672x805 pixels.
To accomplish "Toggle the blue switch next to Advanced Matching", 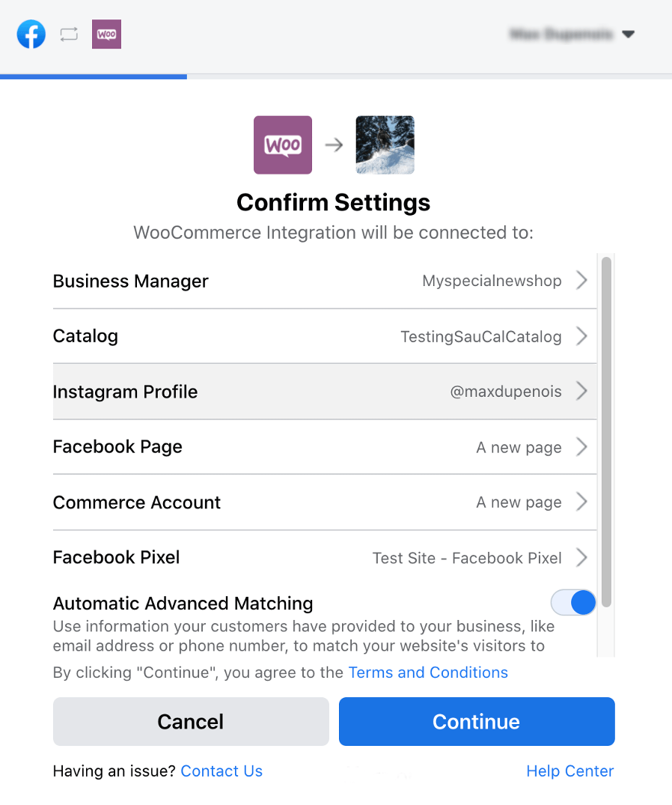I will pyautogui.click(x=573, y=602).
